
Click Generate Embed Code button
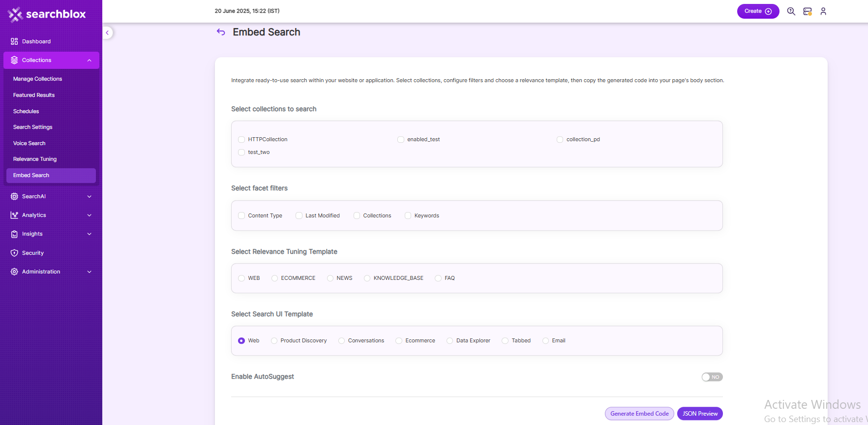(x=639, y=414)
